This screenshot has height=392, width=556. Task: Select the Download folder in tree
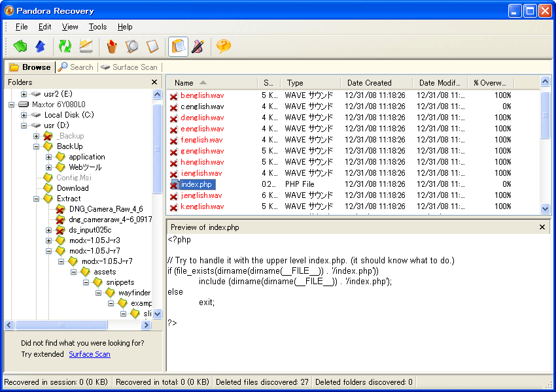(x=73, y=188)
